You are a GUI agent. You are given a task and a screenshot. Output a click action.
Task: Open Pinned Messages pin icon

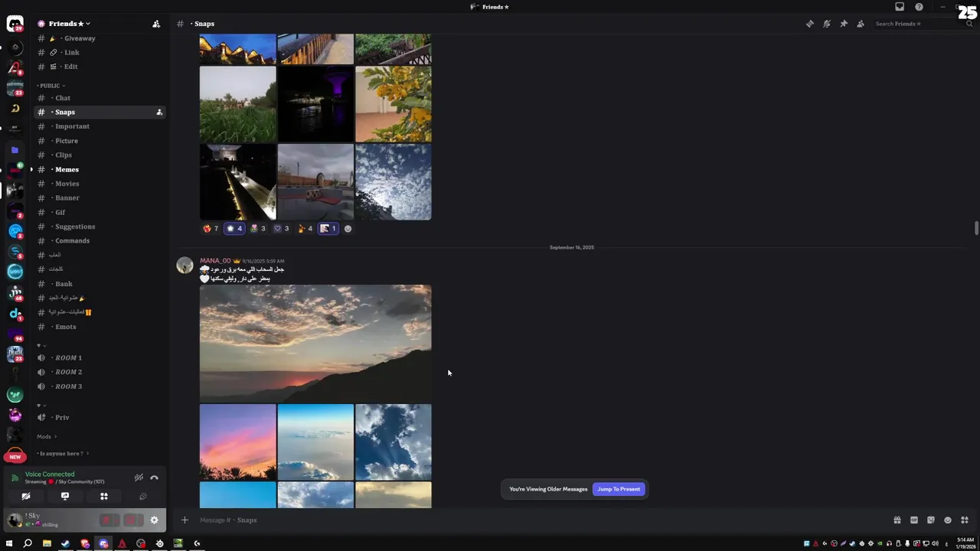[x=844, y=24]
